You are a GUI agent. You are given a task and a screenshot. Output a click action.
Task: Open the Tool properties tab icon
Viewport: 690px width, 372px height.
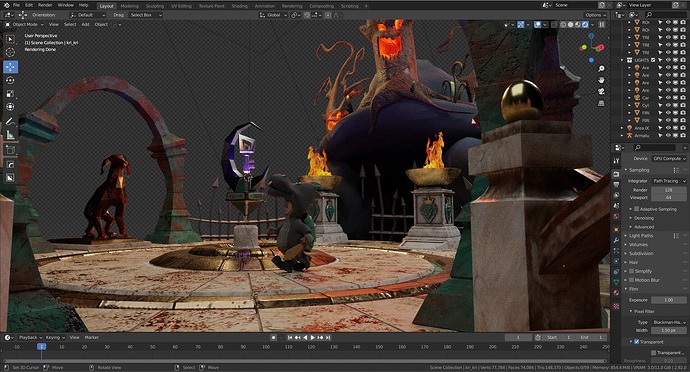[617, 161]
